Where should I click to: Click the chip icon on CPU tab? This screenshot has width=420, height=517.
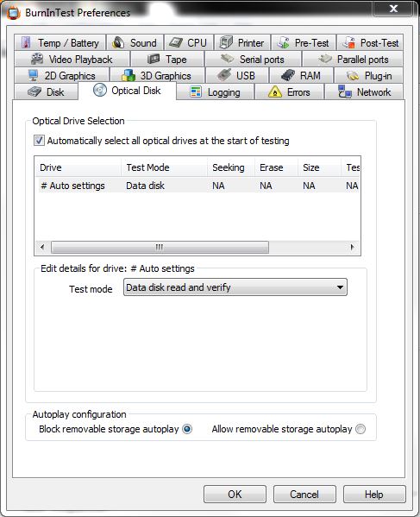(x=176, y=42)
